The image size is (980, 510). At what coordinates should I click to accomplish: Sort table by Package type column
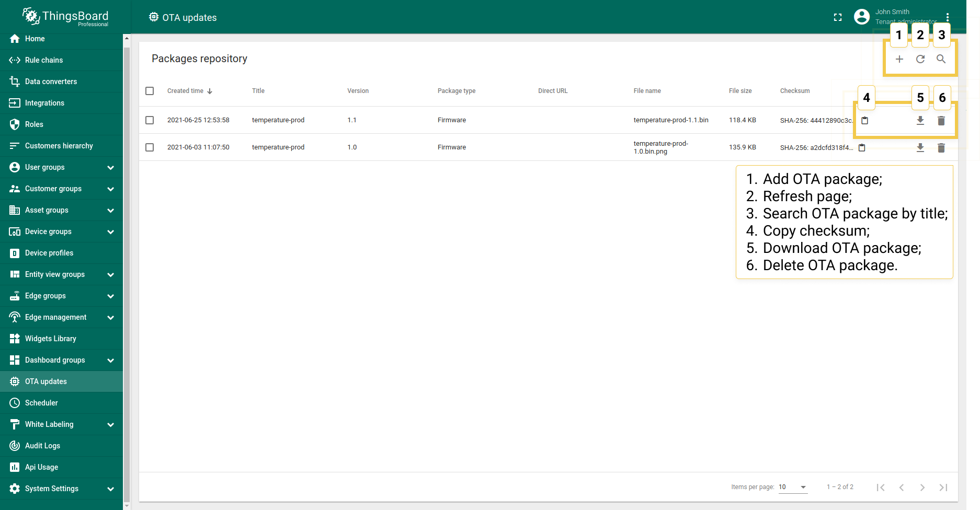coord(457,91)
